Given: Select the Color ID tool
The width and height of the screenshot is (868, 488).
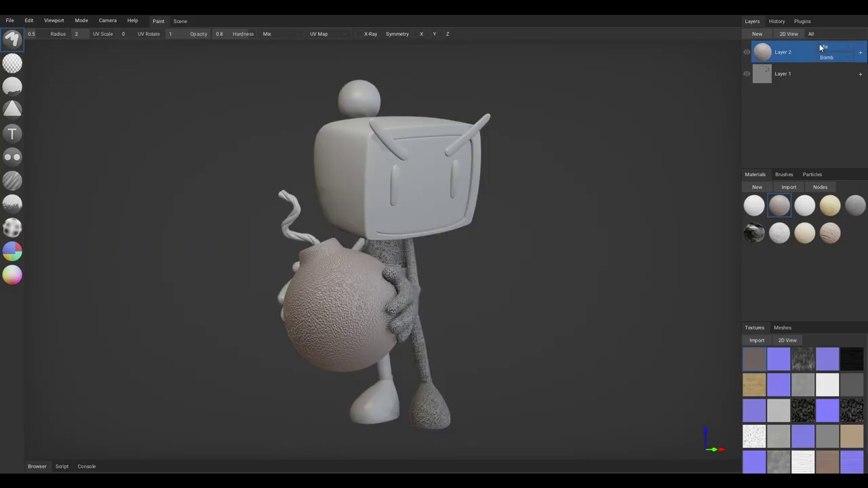Looking at the screenshot, I should [12, 251].
